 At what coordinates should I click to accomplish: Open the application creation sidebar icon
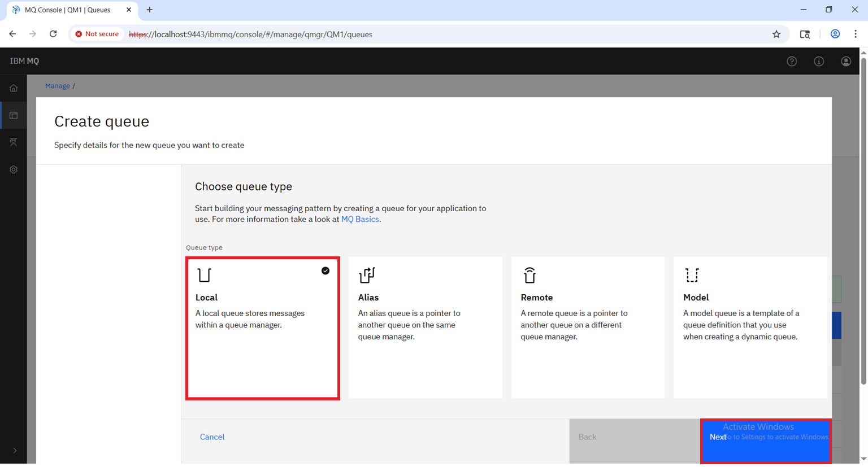(x=14, y=142)
